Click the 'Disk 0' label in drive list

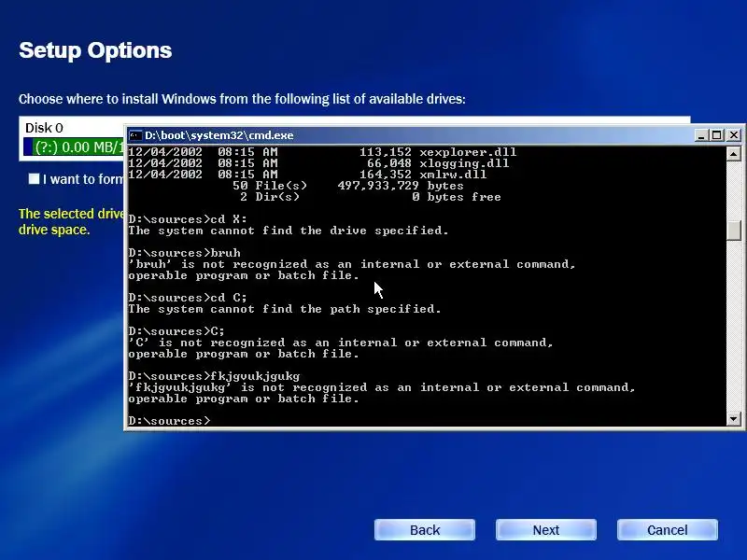(44, 128)
